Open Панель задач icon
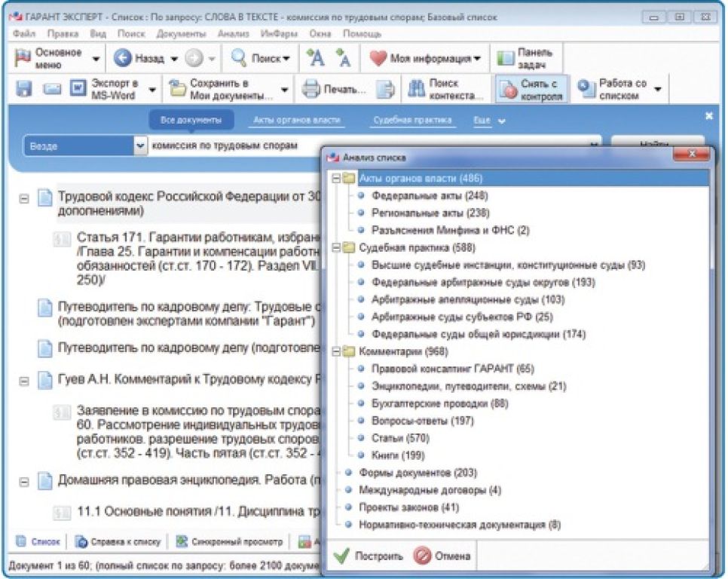Image resolution: width=728 pixels, height=579 pixels. point(506,58)
